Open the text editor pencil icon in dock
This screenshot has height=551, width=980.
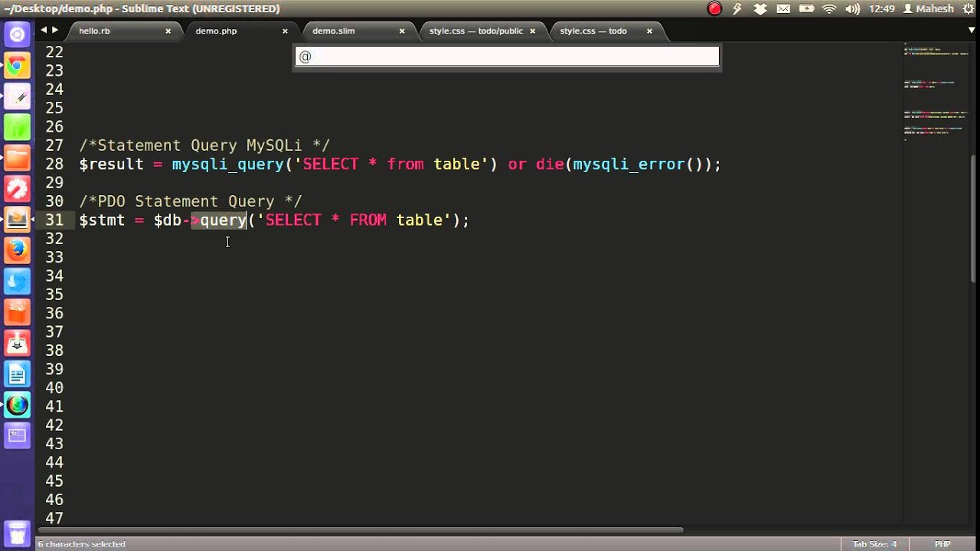point(17,97)
